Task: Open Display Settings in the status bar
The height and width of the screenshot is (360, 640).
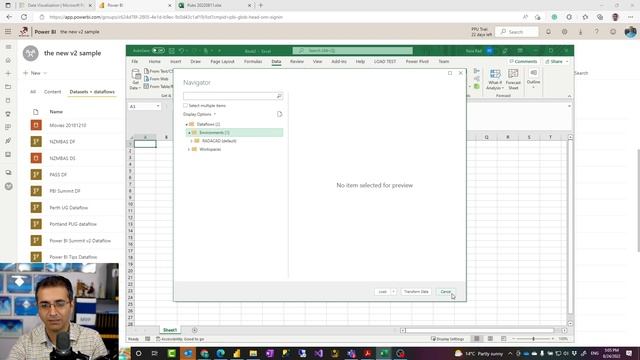Action: click(x=448, y=339)
